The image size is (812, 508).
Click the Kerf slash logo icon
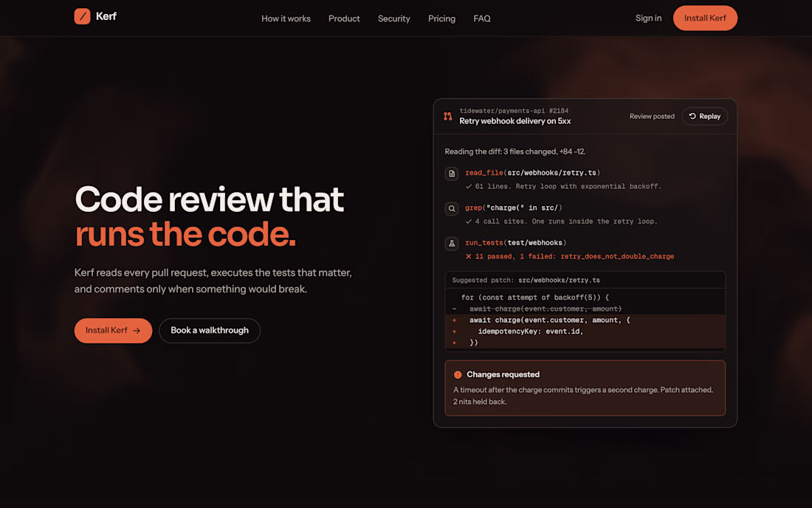pos(83,16)
